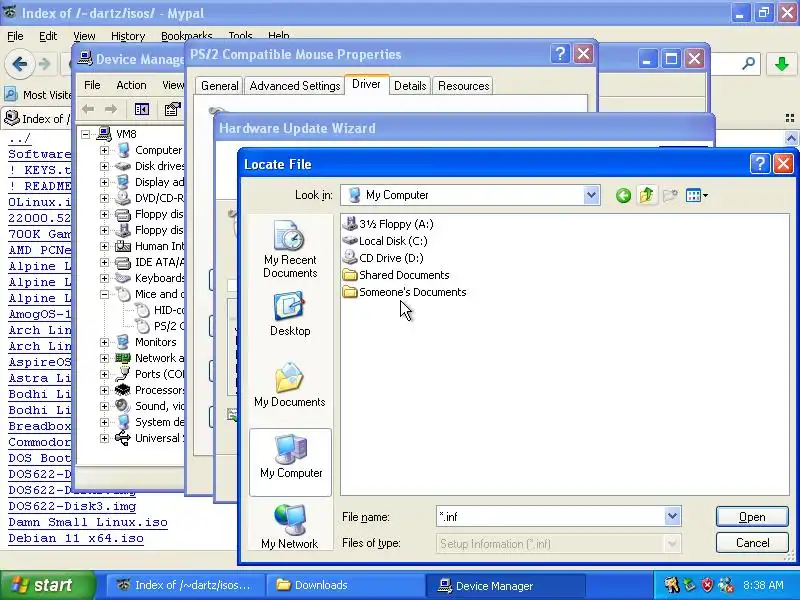Image resolution: width=800 pixels, height=600 pixels.
Task: Click the Device Manager toolbar back arrow
Action: tap(88, 109)
